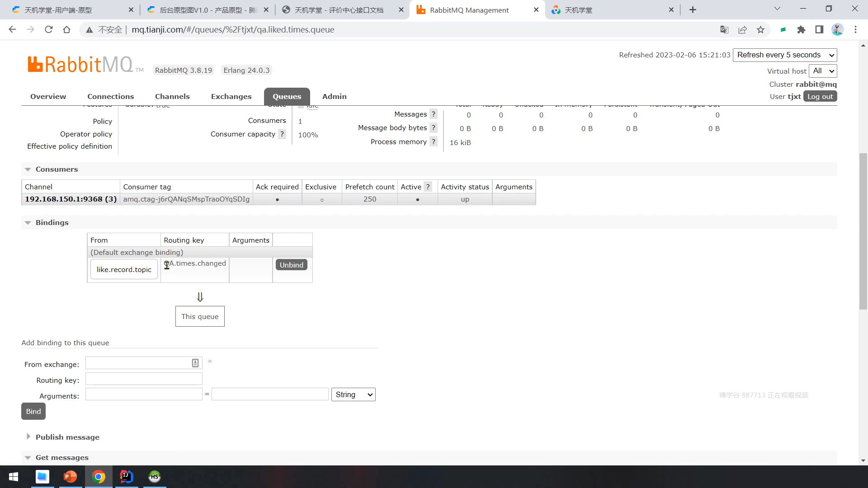
Task: Click the browser bookmark star icon
Action: (x=760, y=30)
